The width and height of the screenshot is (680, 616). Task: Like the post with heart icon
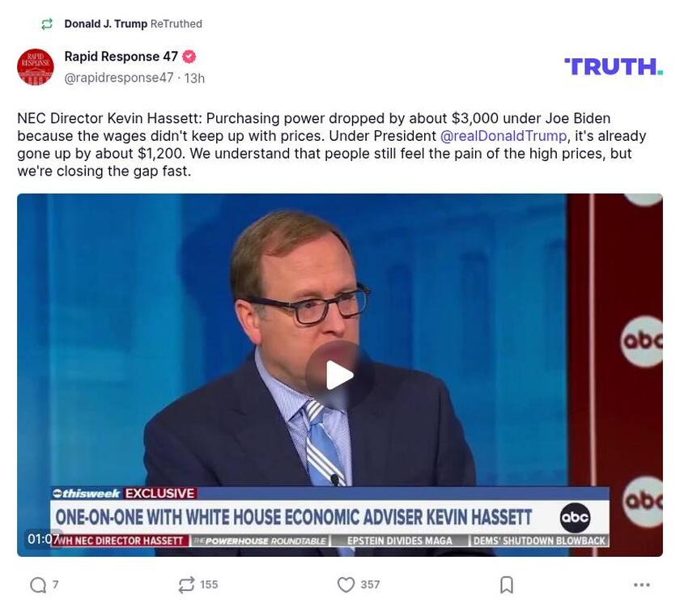[346, 584]
